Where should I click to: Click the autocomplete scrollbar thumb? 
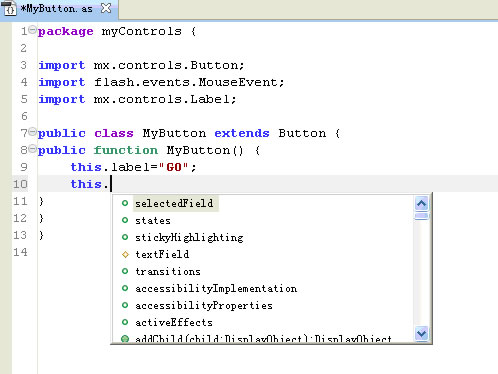[x=422, y=216]
